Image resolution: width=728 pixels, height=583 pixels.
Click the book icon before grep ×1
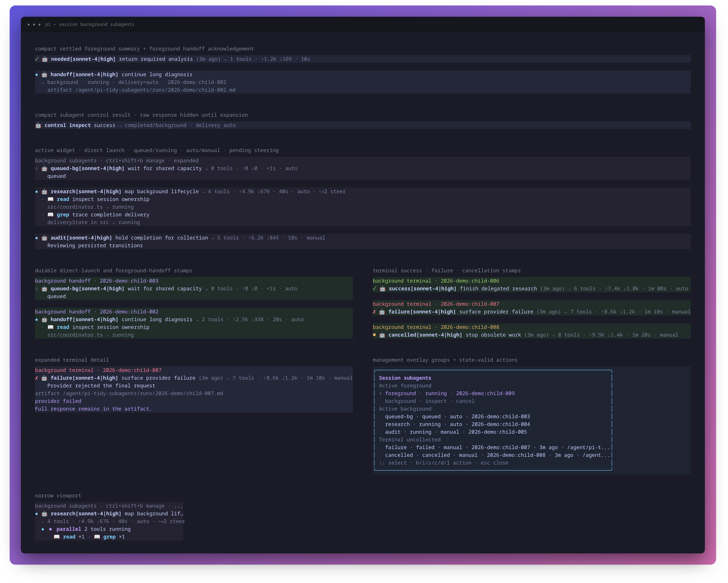(97, 537)
